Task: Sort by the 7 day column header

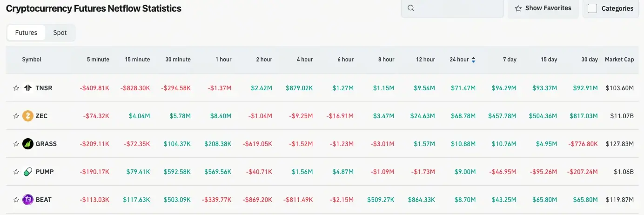Action: (510, 60)
